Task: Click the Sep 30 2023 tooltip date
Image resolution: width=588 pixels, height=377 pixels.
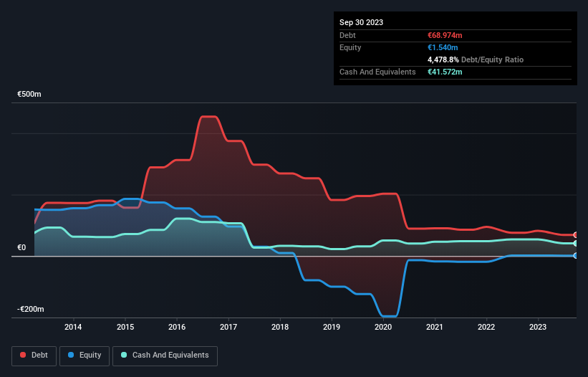Action: coord(361,22)
